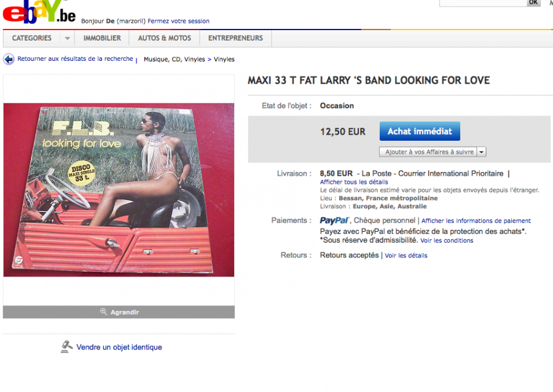Click the OK search button

point(533,2)
